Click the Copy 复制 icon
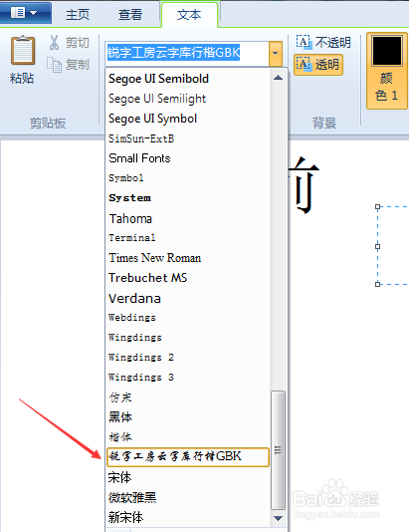The height and width of the screenshot is (532, 409). [x=54, y=64]
